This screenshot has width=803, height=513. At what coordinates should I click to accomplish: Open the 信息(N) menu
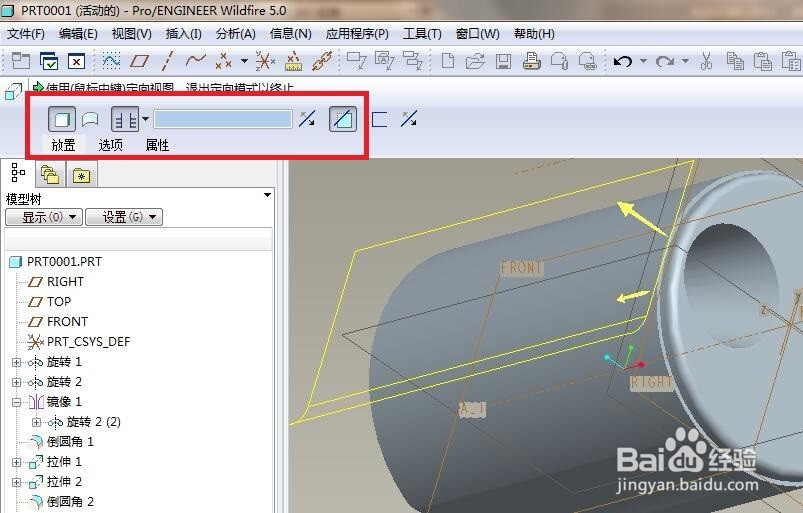click(x=290, y=34)
